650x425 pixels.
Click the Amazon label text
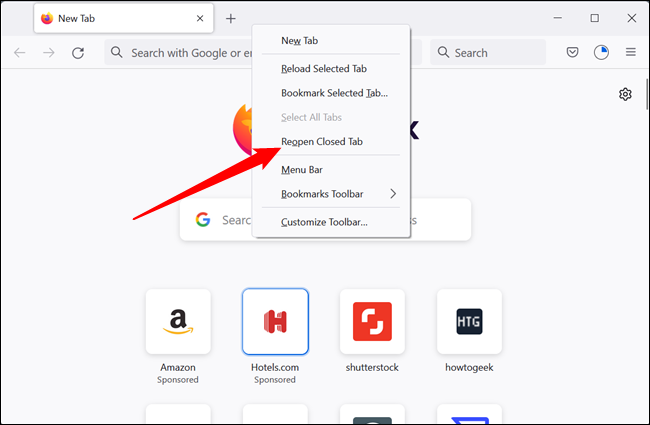178,367
